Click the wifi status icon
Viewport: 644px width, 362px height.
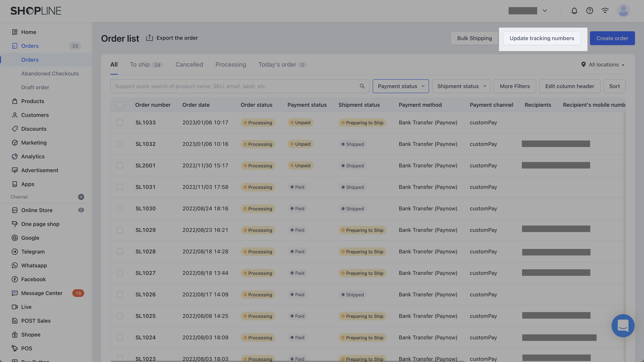[605, 11]
